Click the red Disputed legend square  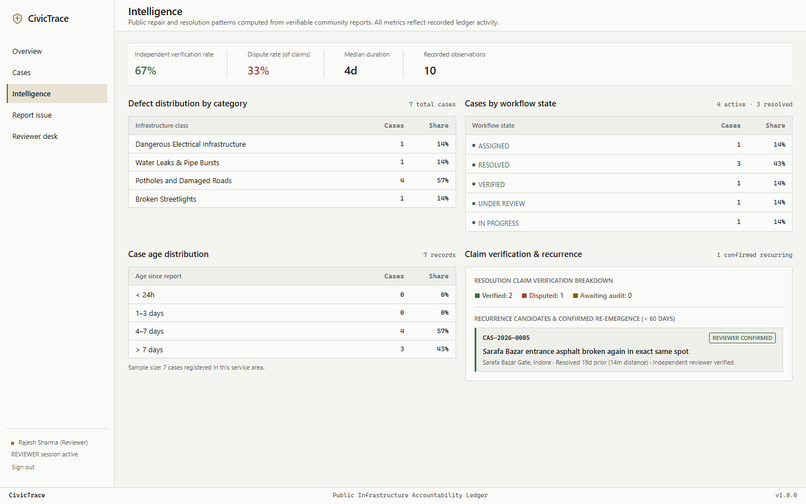click(x=524, y=296)
